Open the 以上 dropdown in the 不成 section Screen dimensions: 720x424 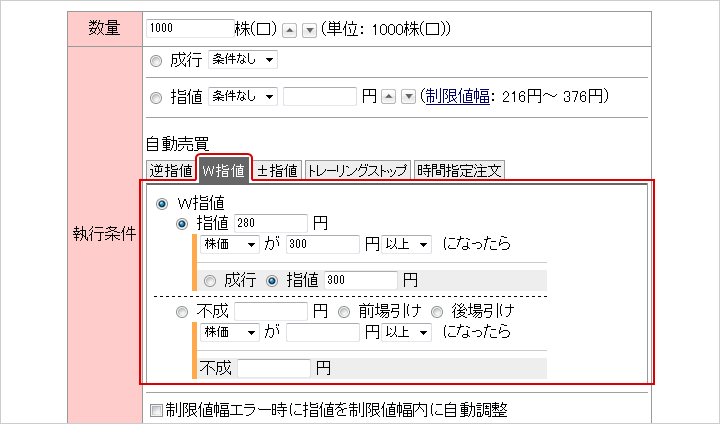[x=406, y=332]
